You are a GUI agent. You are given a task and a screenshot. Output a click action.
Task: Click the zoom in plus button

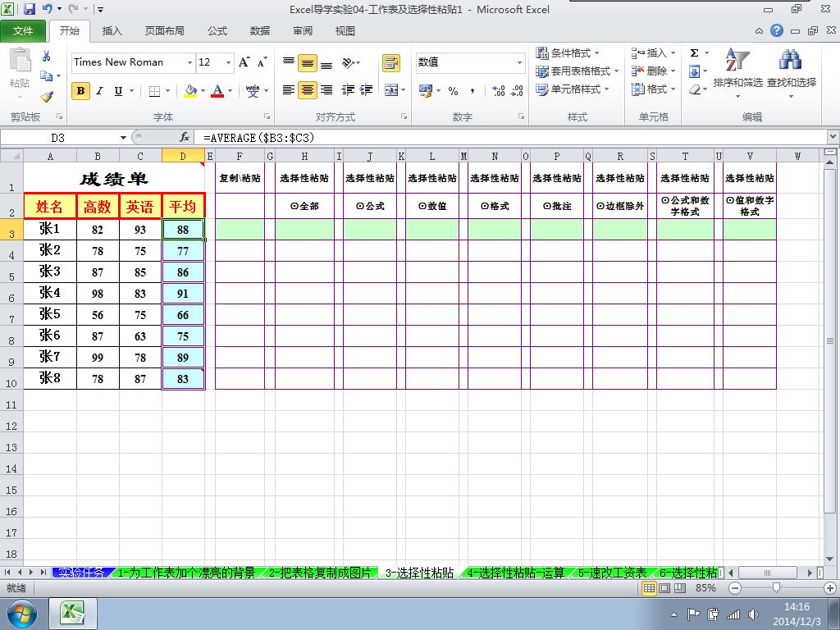pyautogui.click(x=829, y=588)
